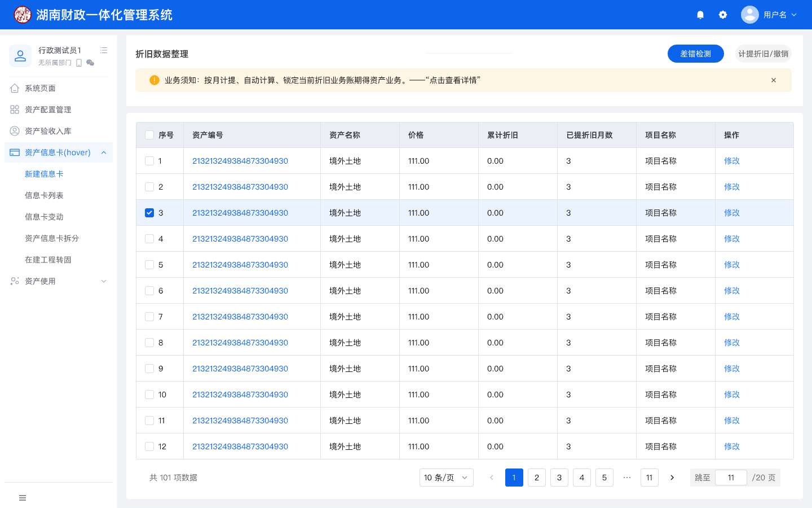
Task: Click the list icon beside 行政测试员1
Action: click(104, 50)
